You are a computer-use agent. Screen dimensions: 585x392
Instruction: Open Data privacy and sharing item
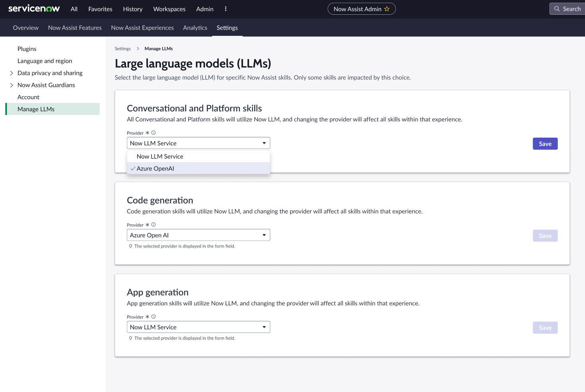pyautogui.click(x=50, y=73)
